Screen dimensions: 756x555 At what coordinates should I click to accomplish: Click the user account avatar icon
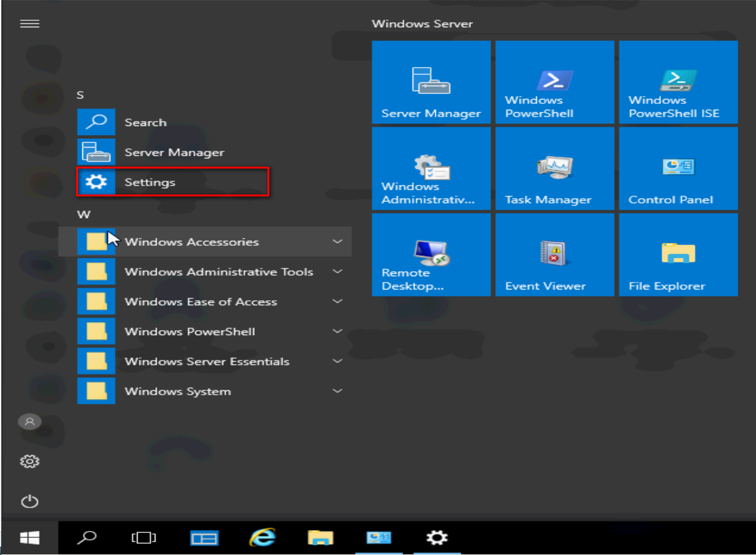(30, 421)
